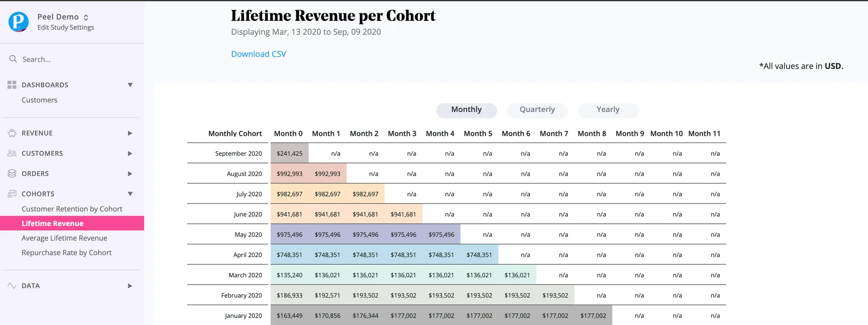The image size is (868, 325).
Task: Expand the Orders section arrow
Action: (x=130, y=174)
